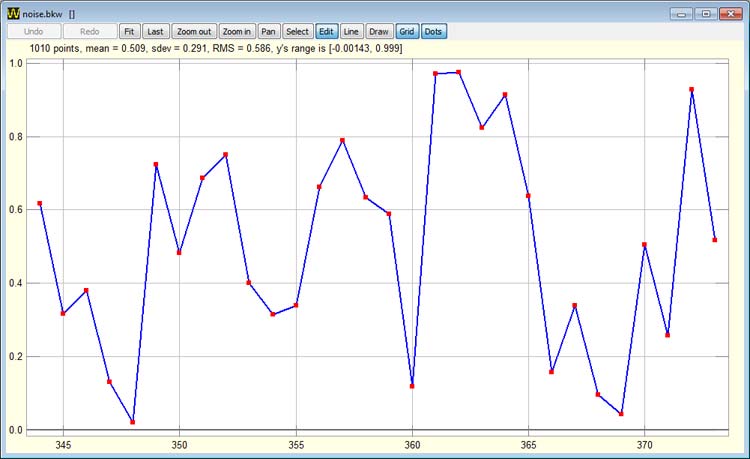Click Zoom in in toolbar
This screenshot has width=750, height=459.
(237, 32)
